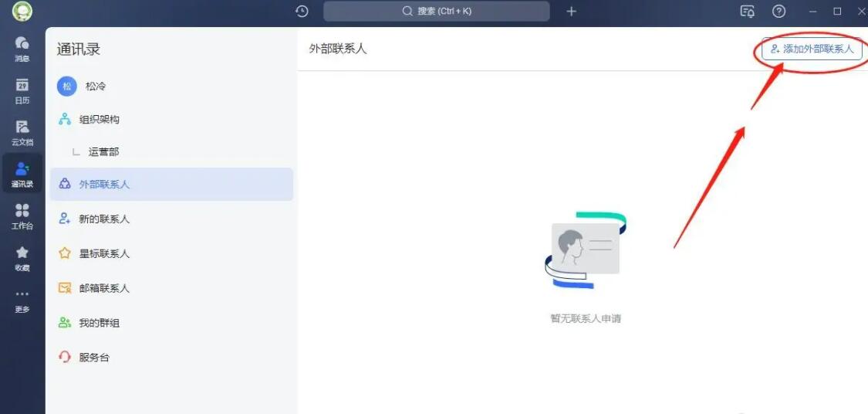
Task: Open 邮箱联系人 email contacts
Action: click(x=104, y=288)
